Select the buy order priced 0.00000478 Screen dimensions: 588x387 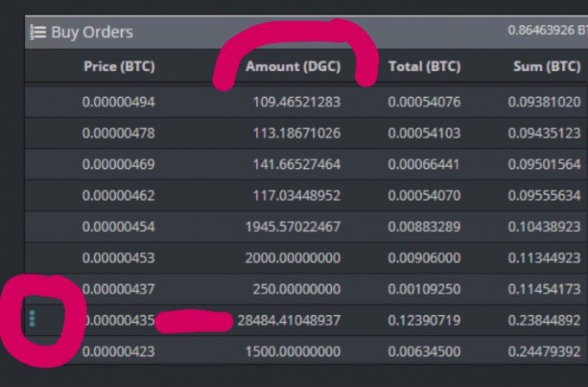point(306,132)
